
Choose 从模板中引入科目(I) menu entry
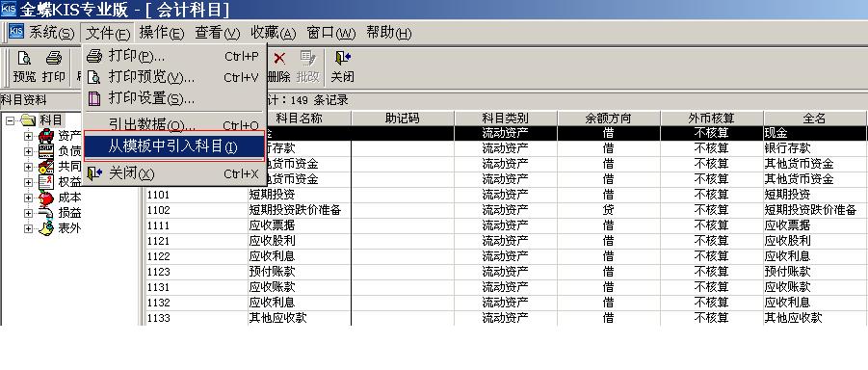coord(174,146)
